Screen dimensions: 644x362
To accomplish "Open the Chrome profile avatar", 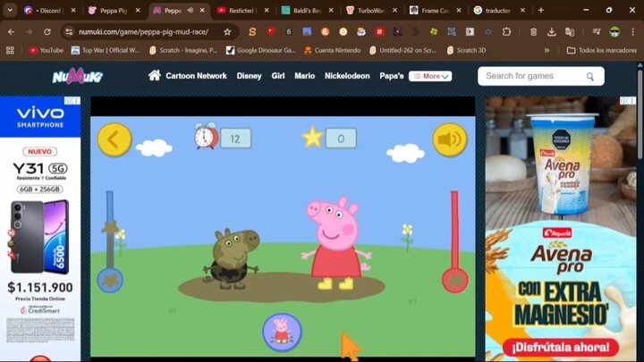I will click(x=614, y=31).
